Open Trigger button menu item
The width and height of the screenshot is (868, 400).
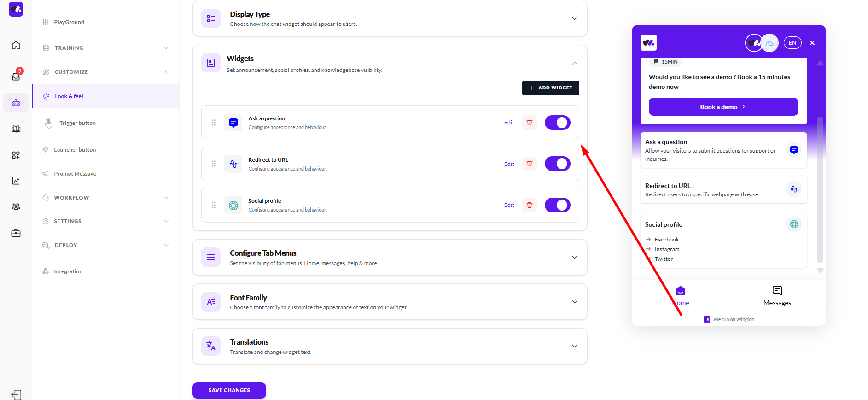pyautogui.click(x=77, y=123)
